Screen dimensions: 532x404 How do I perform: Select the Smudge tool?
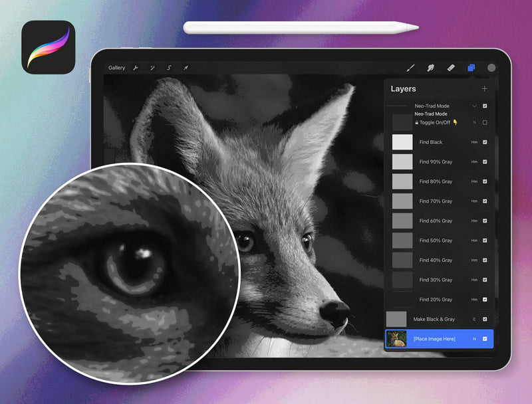(x=430, y=68)
